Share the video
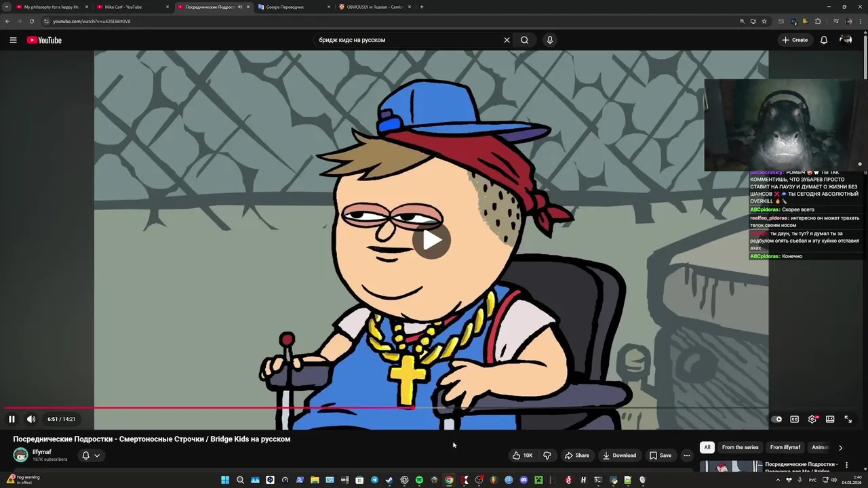 (577, 455)
